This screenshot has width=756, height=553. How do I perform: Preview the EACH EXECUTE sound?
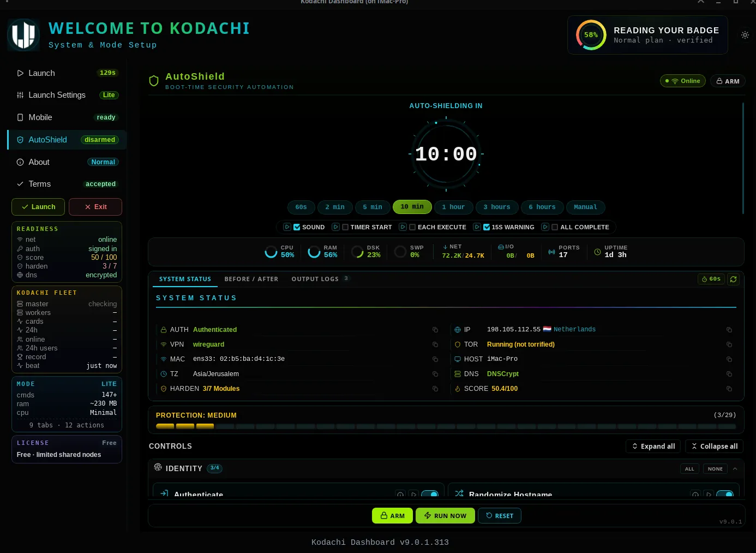click(403, 227)
